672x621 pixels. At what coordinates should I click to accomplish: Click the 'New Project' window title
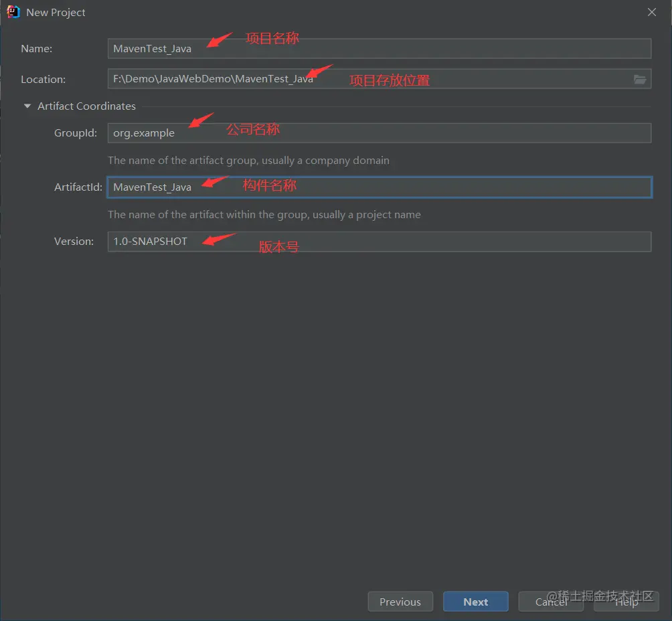coord(56,13)
